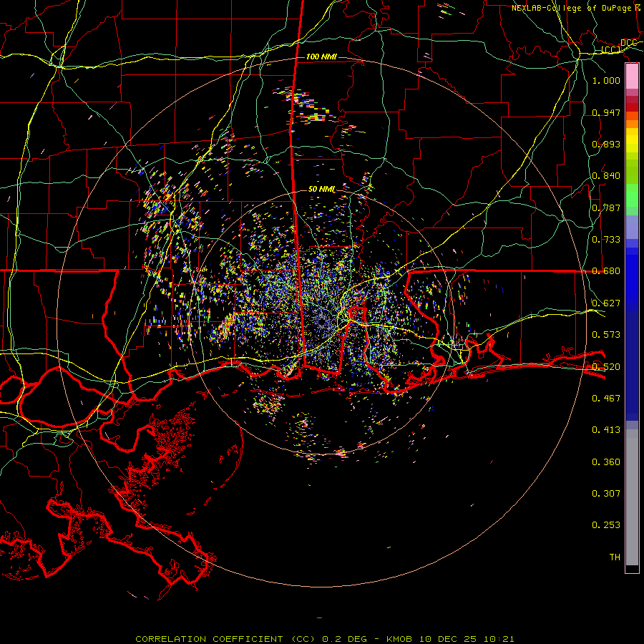Image resolution: width=644 pixels, height=644 pixels.
Task: Select the NEXLAB-College of DuPage title text
Action: pyautogui.click(x=577, y=8)
